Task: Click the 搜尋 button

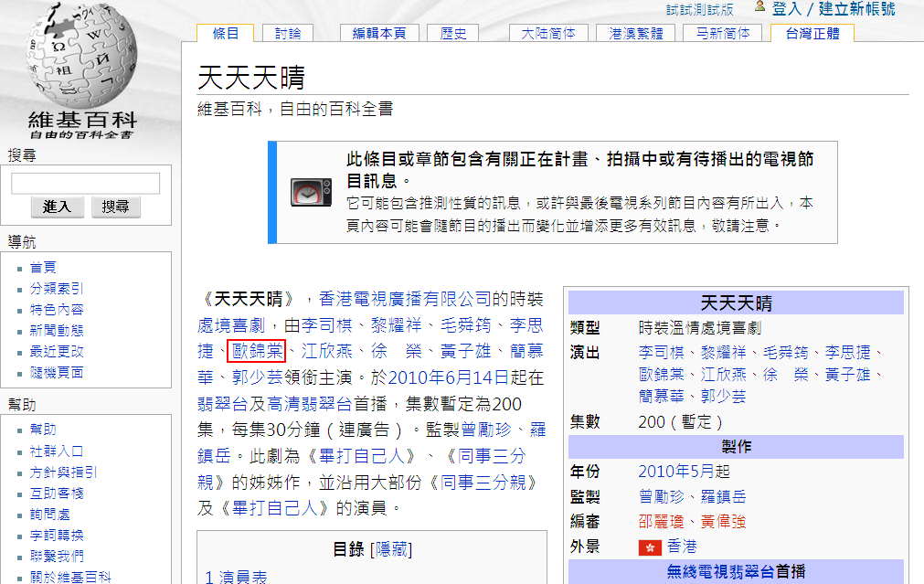Action: 115,207
